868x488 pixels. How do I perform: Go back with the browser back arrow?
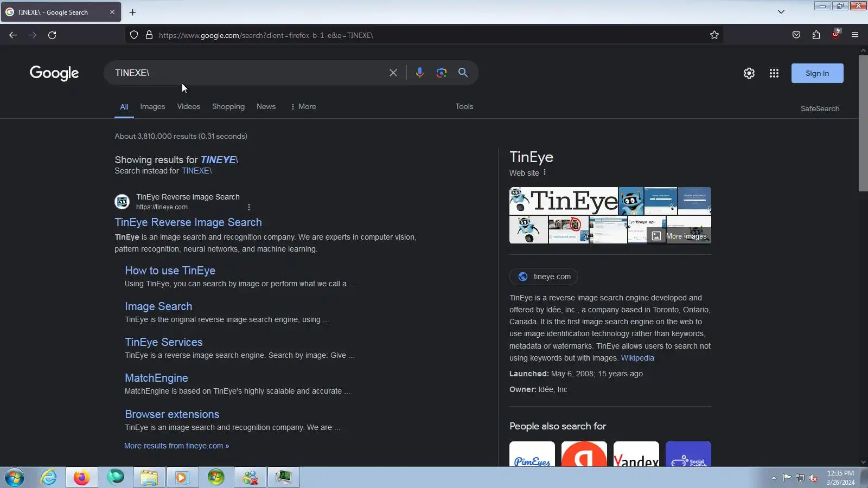[13, 35]
